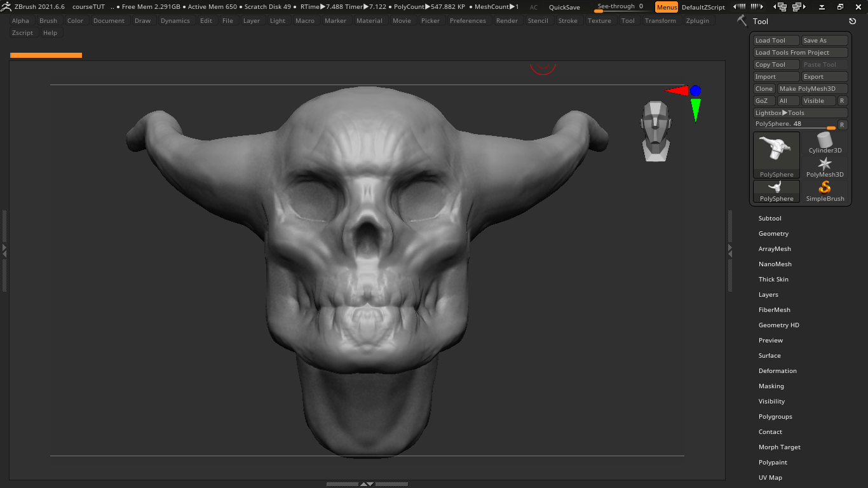Click the ZBrush logo icon in title bar
Image resolution: width=868 pixels, height=488 pixels.
[x=6, y=6]
